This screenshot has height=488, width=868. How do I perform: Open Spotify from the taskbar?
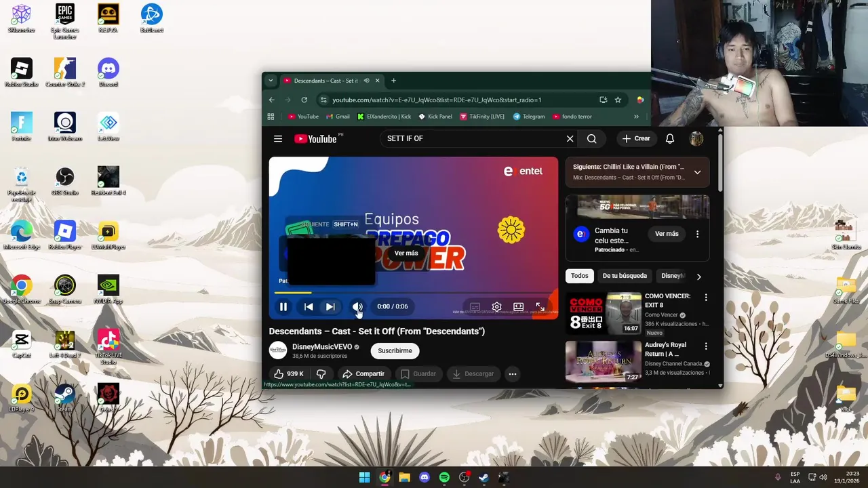tap(444, 478)
